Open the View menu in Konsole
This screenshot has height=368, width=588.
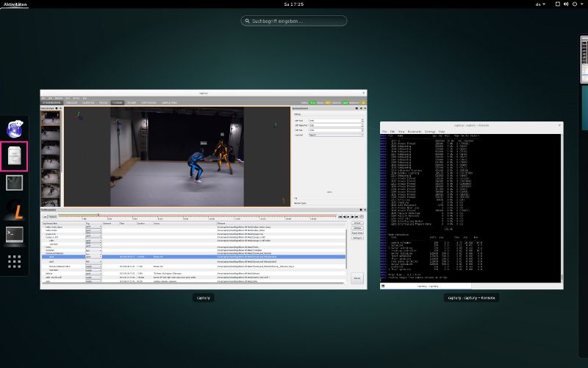pyautogui.click(x=401, y=132)
